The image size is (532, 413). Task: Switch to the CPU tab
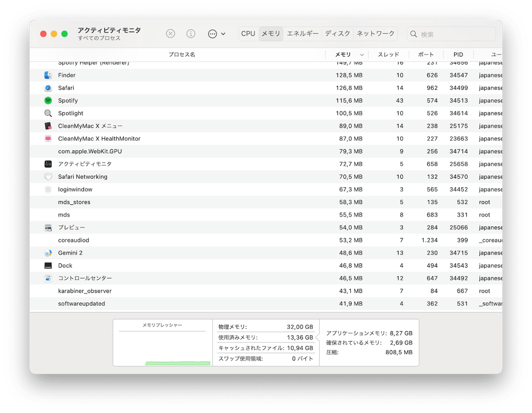[x=248, y=34]
